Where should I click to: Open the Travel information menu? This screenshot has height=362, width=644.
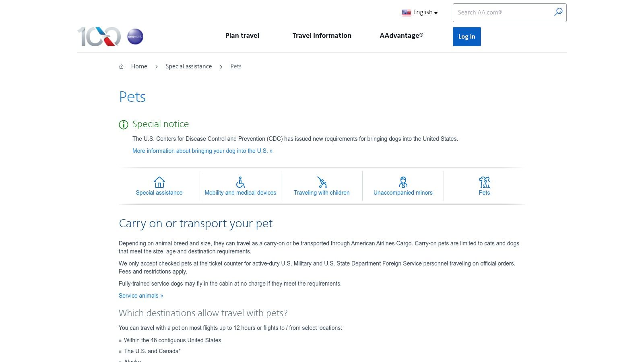[x=322, y=36]
